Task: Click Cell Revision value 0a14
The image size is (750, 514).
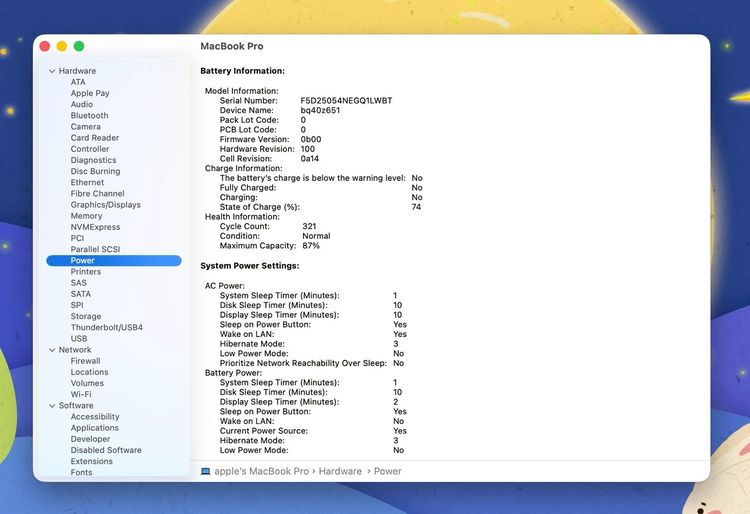Action: [309, 159]
